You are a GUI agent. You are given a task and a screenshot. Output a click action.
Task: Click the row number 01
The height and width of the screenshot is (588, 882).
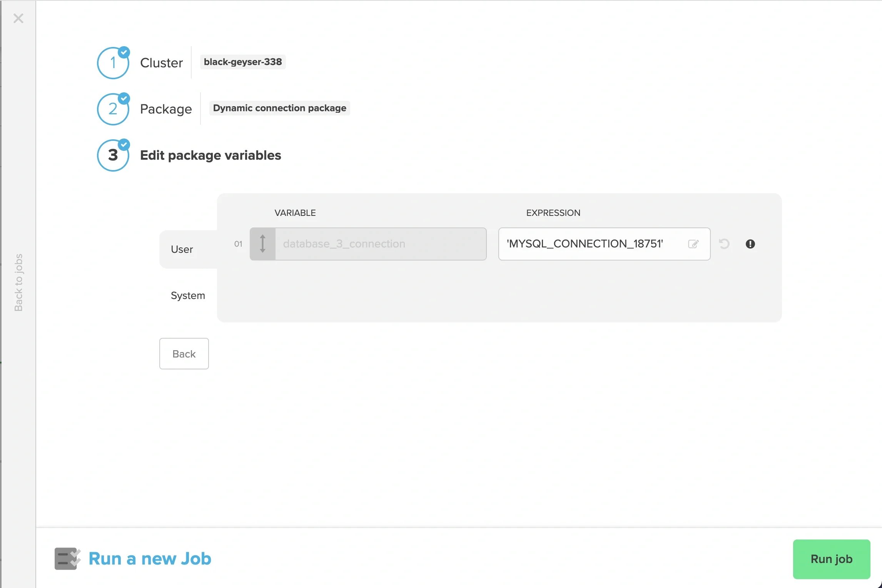point(238,244)
